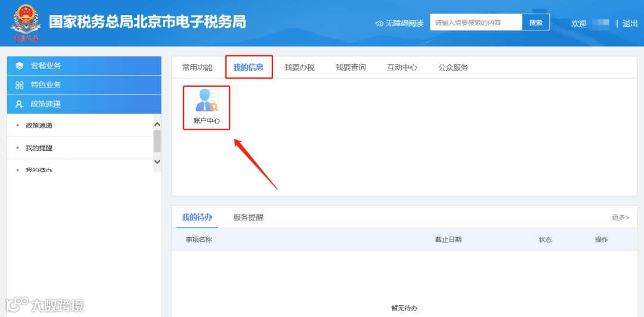Viewport: 644px width, 317px height.
Task: Expand the 套餐业务 sidebar section
Action: pos(84,66)
